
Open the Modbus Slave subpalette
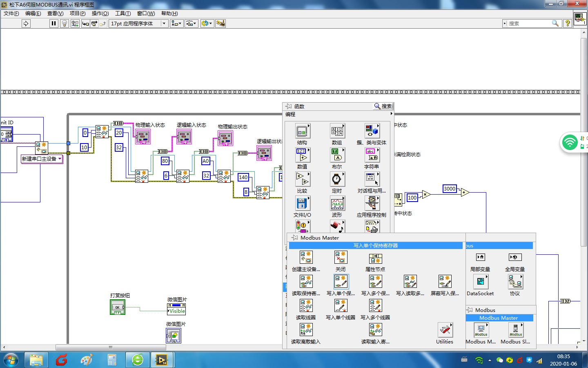click(515, 330)
